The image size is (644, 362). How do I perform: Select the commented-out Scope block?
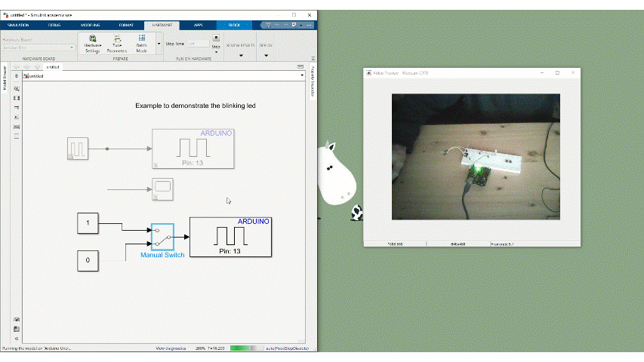pyautogui.click(x=162, y=189)
